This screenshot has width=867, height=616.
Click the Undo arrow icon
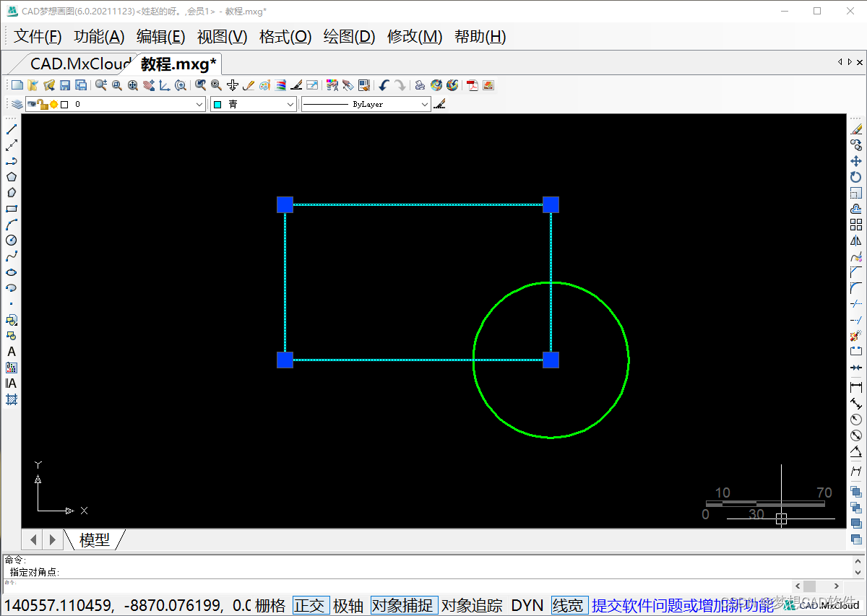coord(384,85)
